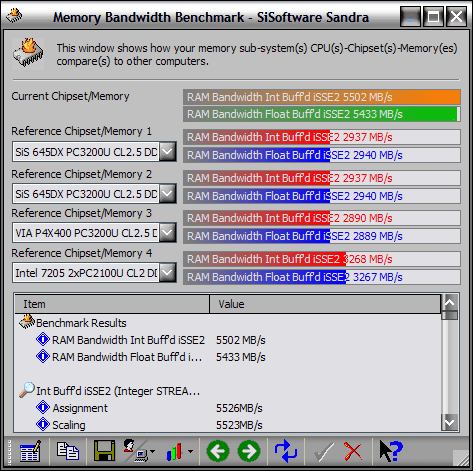Select the Assignment result row
Viewport: 473px width, 471px height.
click(x=80, y=408)
